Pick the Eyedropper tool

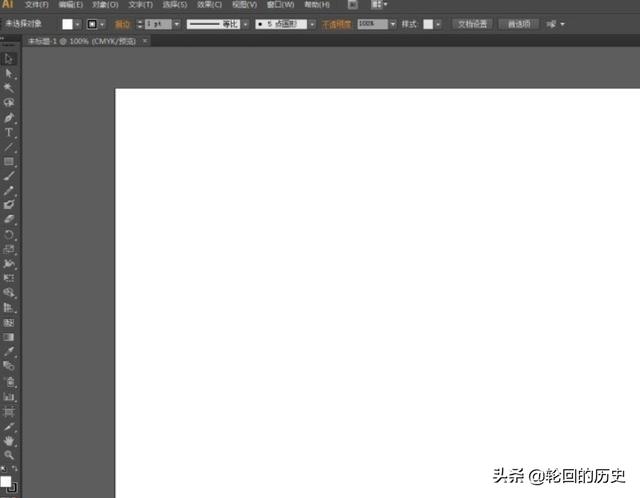[x=9, y=352]
